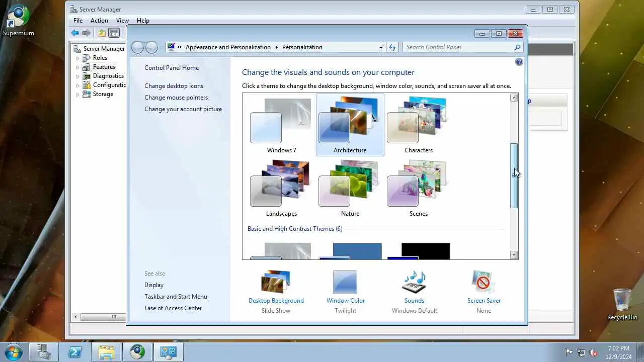Click the Server Manager up-folder icon
Screen dimensions: 644x362
(102, 33)
